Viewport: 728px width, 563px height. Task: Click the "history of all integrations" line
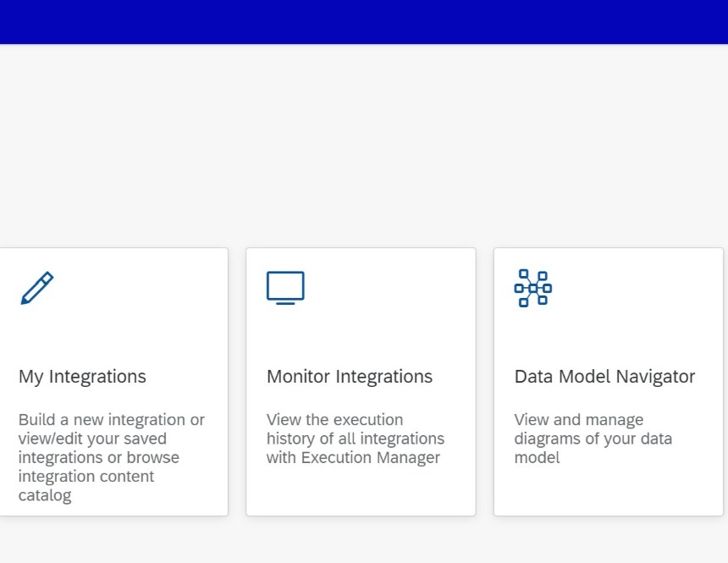coord(356,439)
